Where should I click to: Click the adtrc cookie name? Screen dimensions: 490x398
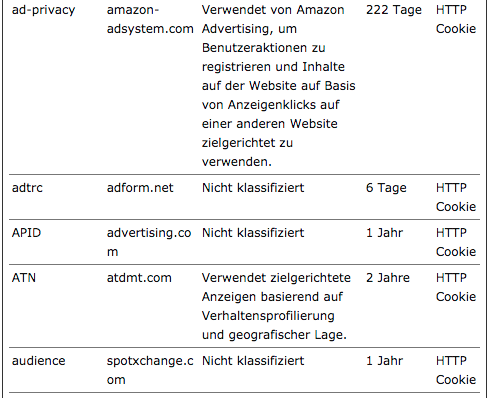(27, 188)
